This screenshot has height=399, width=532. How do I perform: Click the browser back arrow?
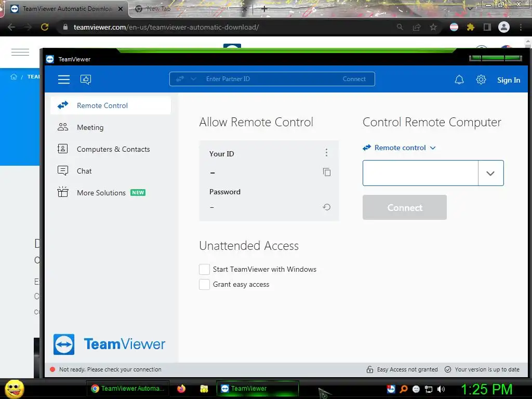(11, 27)
